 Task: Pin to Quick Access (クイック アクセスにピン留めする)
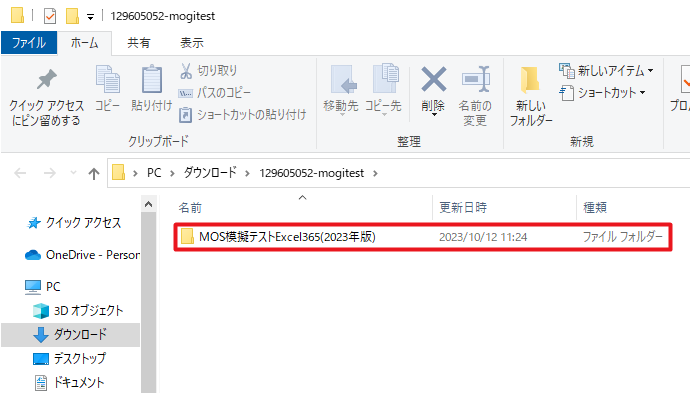pos(46,98)
